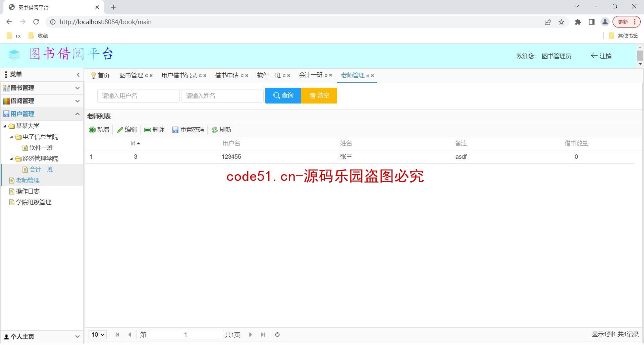Open the page size dropdown showing 10
This screenshot has width=644, height=345.
[x=98, y=335]
